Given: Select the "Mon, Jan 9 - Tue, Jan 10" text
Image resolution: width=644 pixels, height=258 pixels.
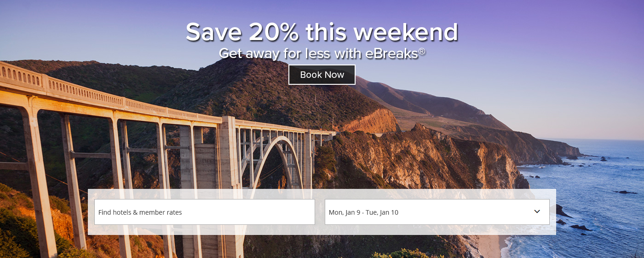Looking at the screenshot, I should [x=363, y=212].
